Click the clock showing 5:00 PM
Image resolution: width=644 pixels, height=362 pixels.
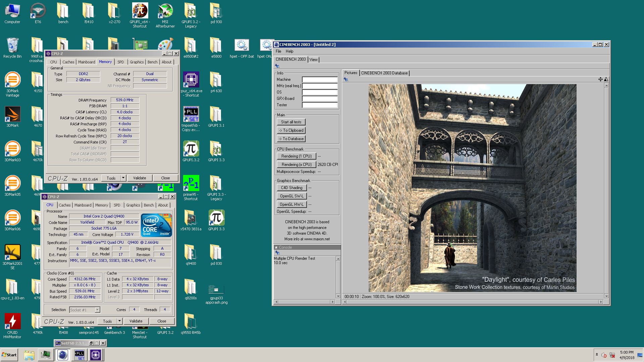pos(627,352)
